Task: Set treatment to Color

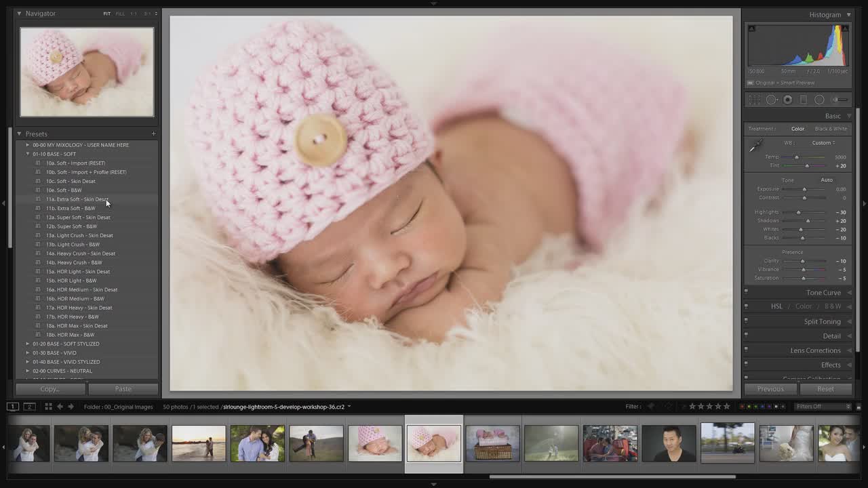Action: tap(797, 129)
